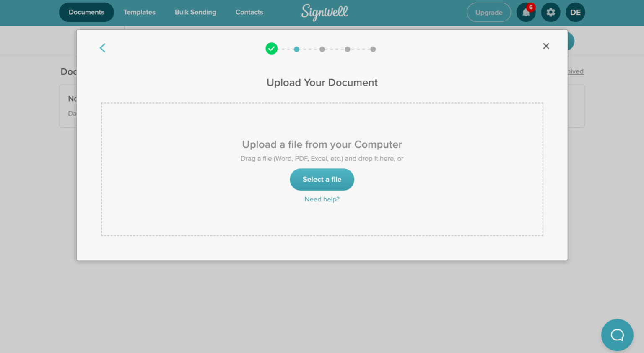Screen dimensions: 644x353
Task: Go to Bulk Sending
Action: 195,12
